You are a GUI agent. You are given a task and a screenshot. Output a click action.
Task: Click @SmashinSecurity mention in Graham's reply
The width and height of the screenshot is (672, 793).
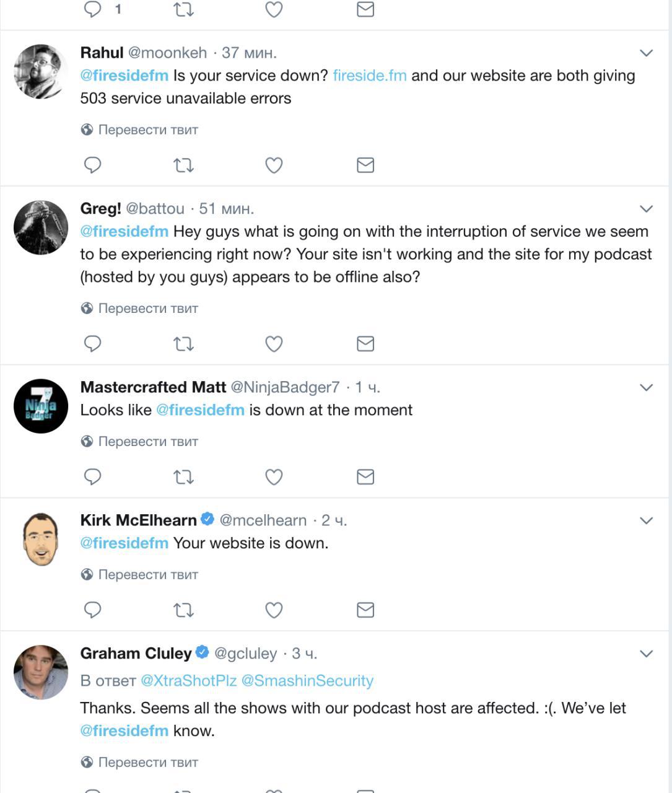(x=307, y=680)
